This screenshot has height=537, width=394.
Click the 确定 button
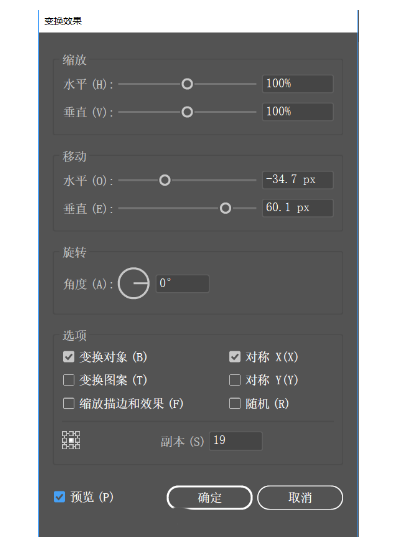click(209, 497)
